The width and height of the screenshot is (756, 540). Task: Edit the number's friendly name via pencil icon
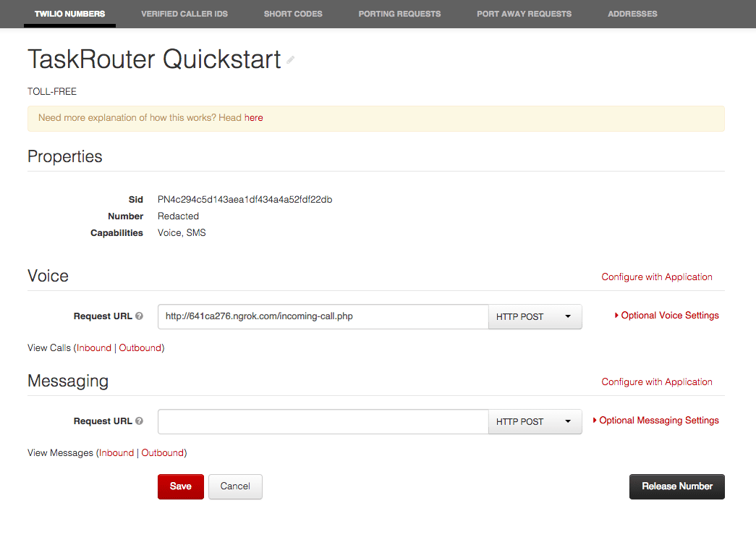pos(290,62)
